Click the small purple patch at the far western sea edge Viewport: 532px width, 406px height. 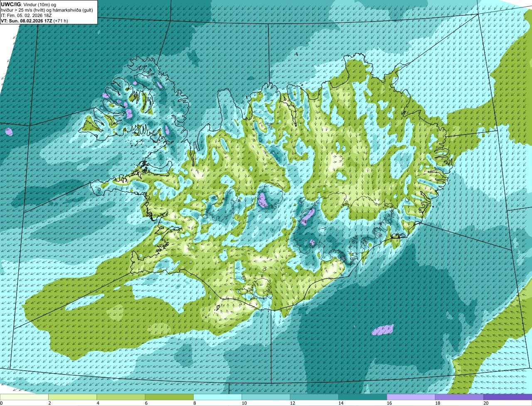tap(9, 132)
